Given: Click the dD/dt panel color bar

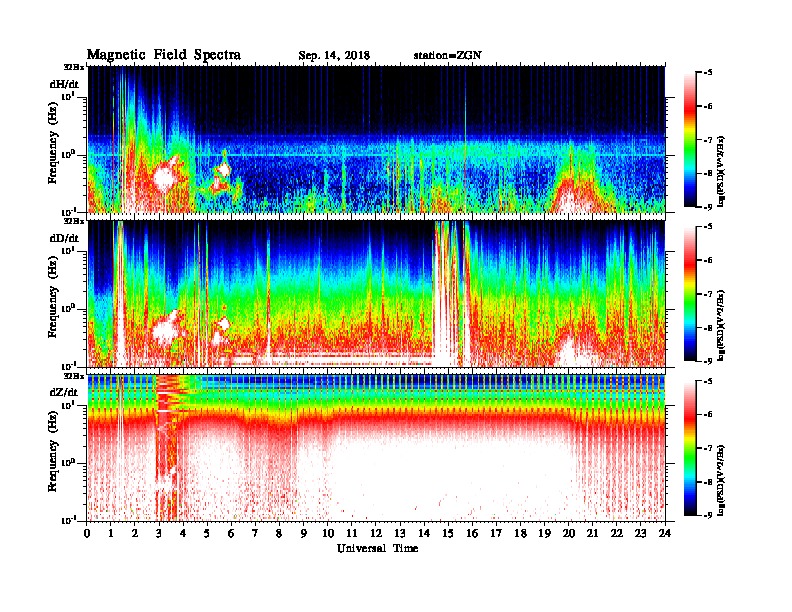Looking at the screenshot, I should (x=690, y=294).
